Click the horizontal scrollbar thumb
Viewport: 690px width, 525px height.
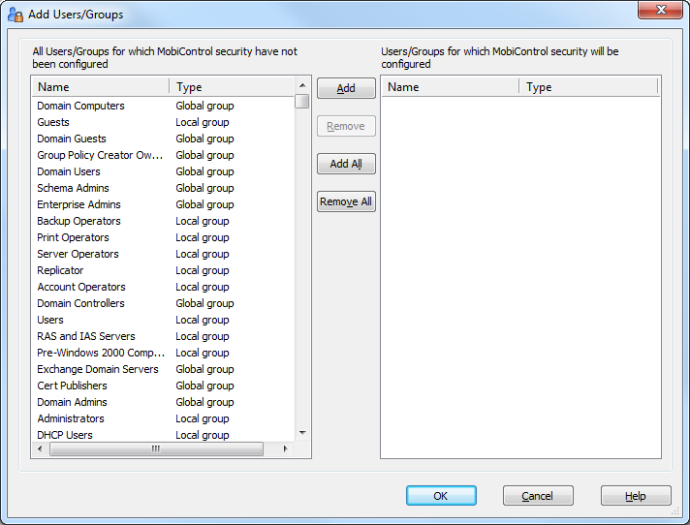[156, 449]
